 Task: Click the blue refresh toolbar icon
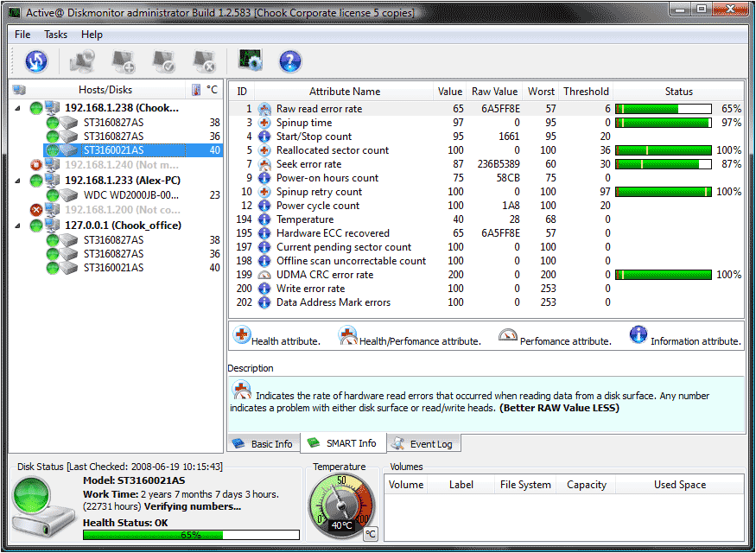pos(36,61)
